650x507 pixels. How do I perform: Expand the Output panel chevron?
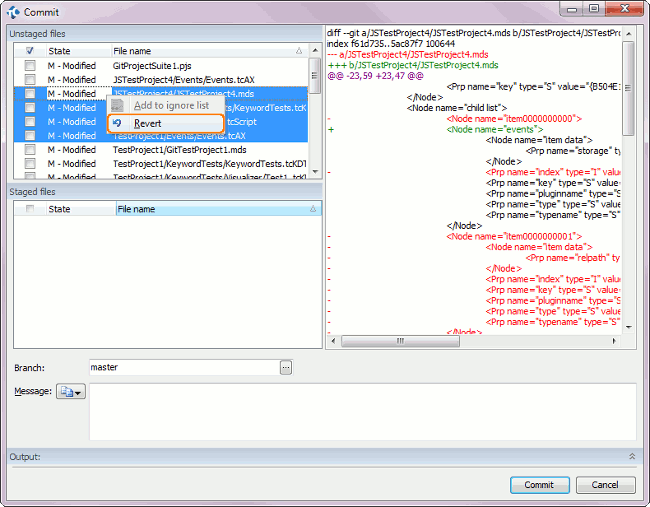click(632, 456)
